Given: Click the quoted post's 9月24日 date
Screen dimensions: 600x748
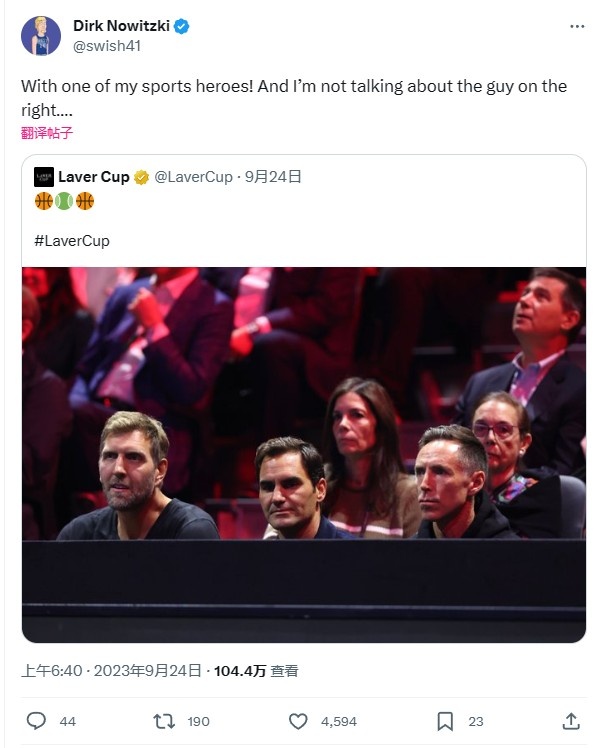Looking at the screenshot, I should click(x=273, y=177).
